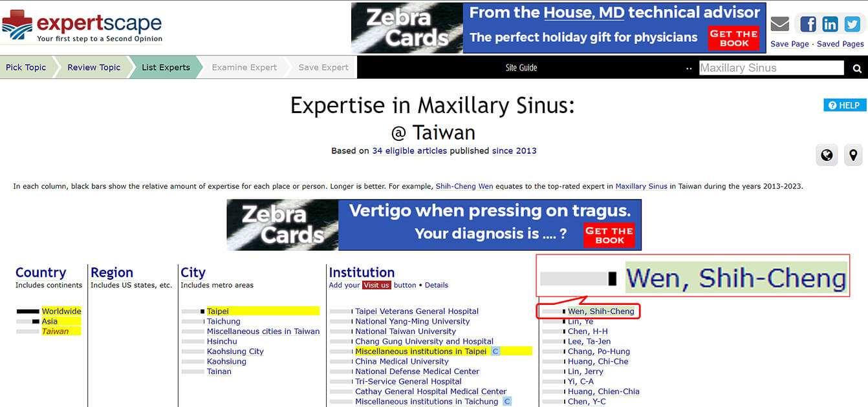Open the Site Guide menu
This screenshot has width=868, height=407.
(x=521, y=68)
